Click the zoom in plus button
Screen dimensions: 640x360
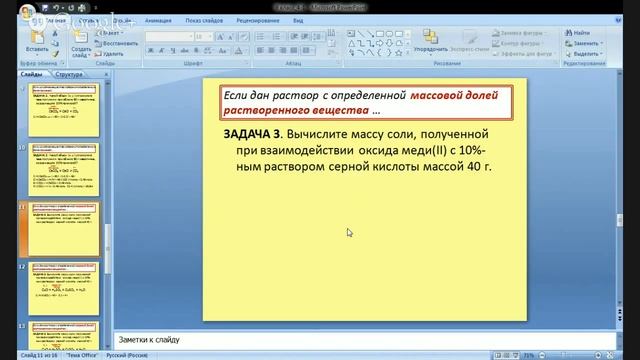pyautogui.click(x=598, y=356)
